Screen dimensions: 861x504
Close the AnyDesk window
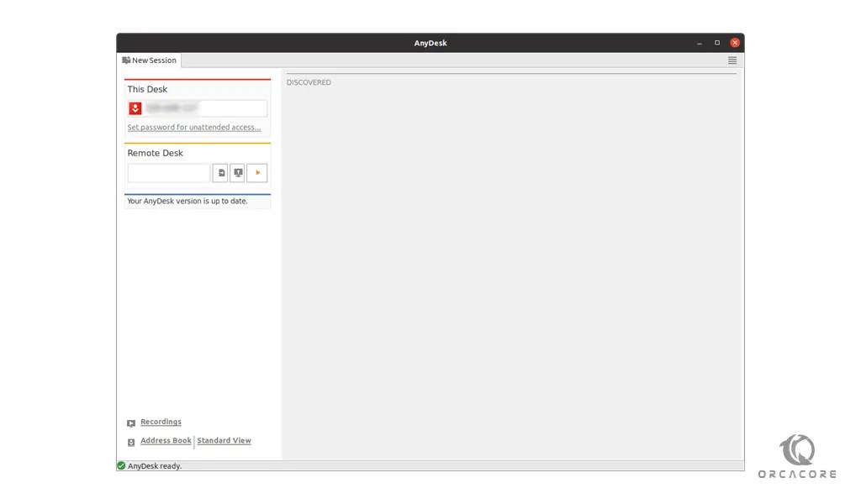pyautogui.click(x=734, y=42)
